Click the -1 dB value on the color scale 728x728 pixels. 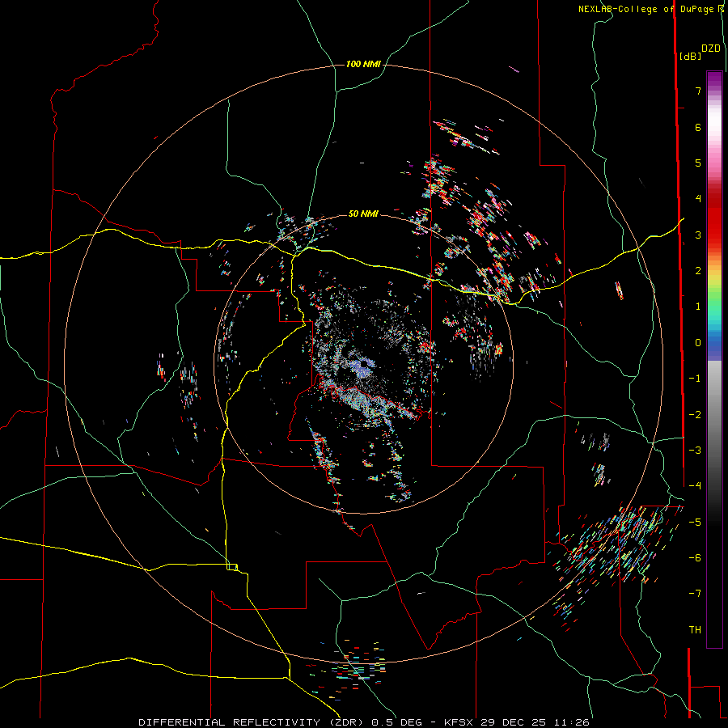[695, 379]
